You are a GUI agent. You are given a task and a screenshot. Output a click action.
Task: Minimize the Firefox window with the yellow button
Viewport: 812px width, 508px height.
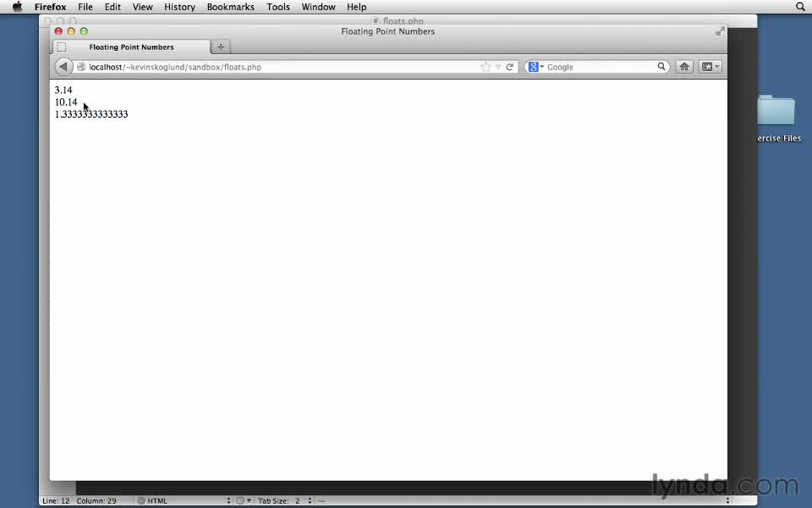tap(71, 31)
